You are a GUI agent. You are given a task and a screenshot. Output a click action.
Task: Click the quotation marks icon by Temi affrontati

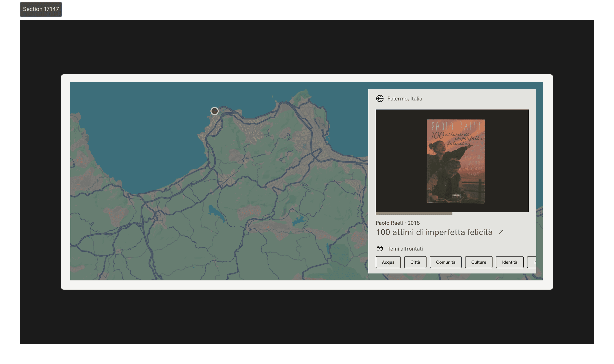coord(380,249)
